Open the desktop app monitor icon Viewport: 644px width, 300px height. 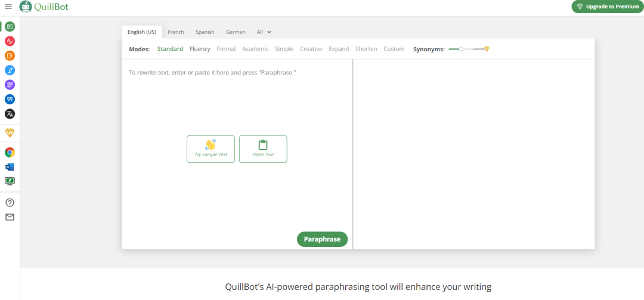[x=10, y=181]
